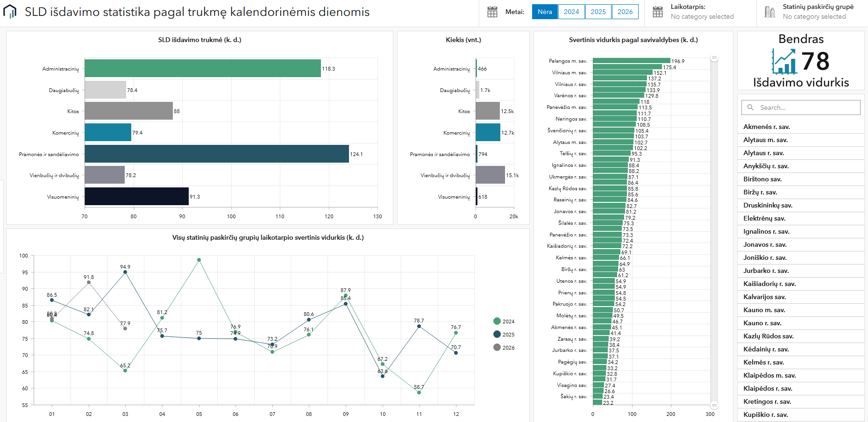Click the calendar icon next to Laikotarpis
Screen dimensions: 868x422
658,12
